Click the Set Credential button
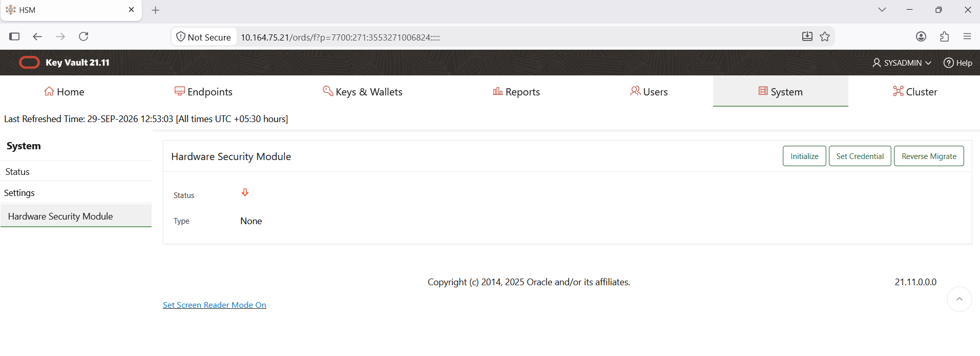This screenshot has width=980, height=356. pos(860,156)
